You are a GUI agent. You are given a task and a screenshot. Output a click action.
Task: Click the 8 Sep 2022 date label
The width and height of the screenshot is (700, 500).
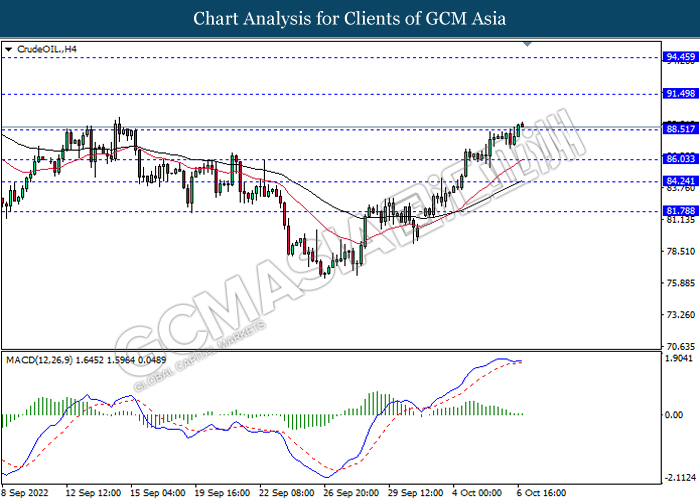[x=25, y=493]
